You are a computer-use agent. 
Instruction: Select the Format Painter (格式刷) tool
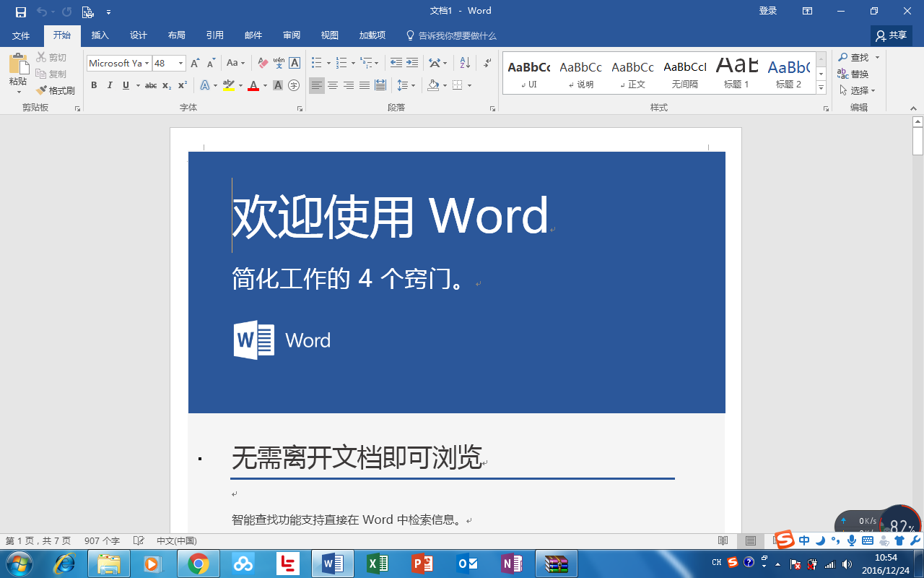56,90
